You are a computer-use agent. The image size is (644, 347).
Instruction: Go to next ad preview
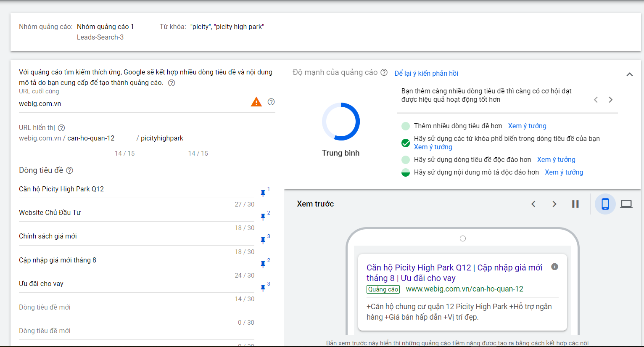click(x=554, y=204)
